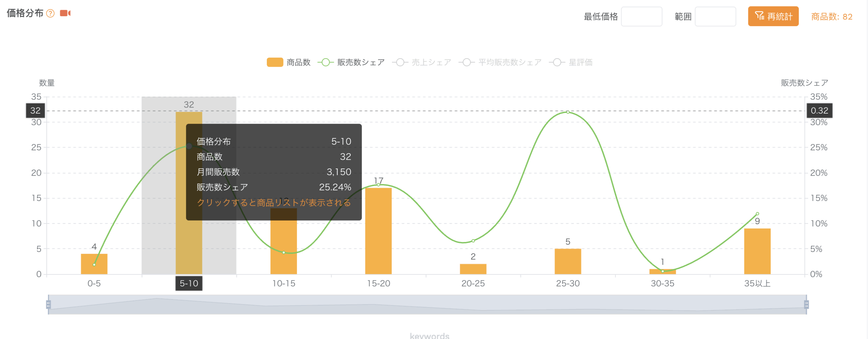Open the video tutorial camera icon

point(65,13)
